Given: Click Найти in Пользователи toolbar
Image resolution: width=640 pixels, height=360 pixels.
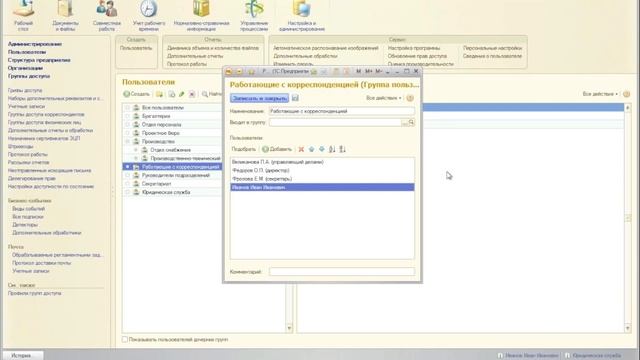Looking at the screenshot, I should (212, 94).
